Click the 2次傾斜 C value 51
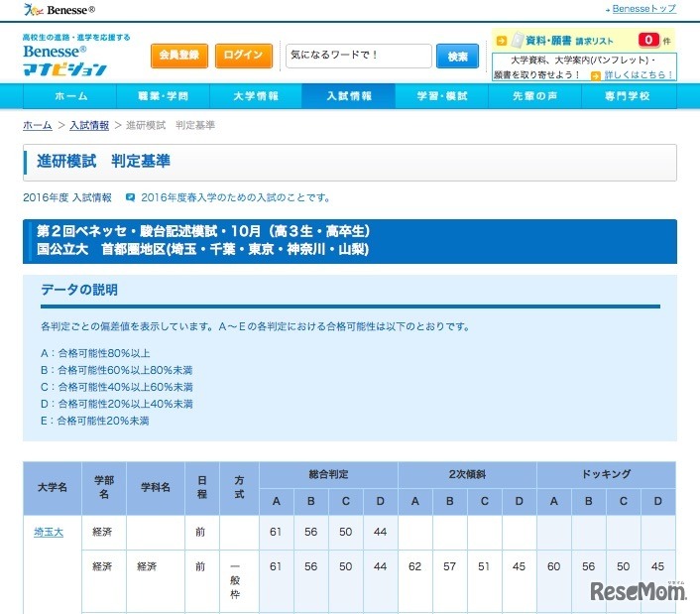The width and height of the screenshot is (700, 614). coord(484,566)
